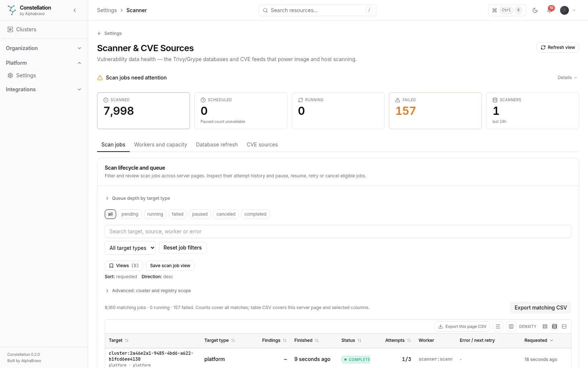The image size is (588, 368).
Task: Click the Refresh view button
Action: [557, 47]
